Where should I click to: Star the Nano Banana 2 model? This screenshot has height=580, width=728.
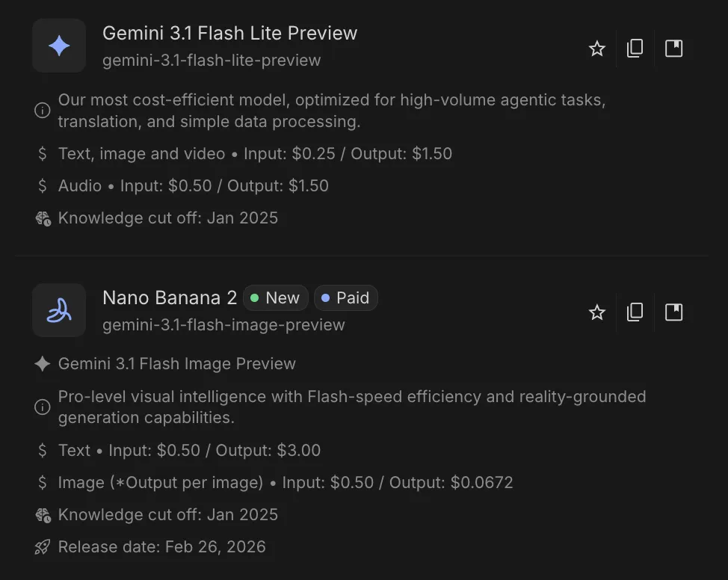tap(596, 312)
